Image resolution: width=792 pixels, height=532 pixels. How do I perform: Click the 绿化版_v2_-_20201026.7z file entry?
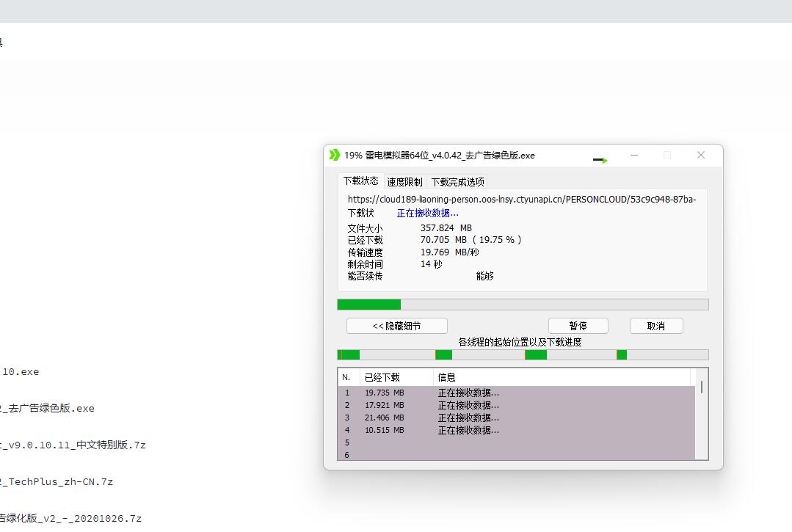[70, 518]
